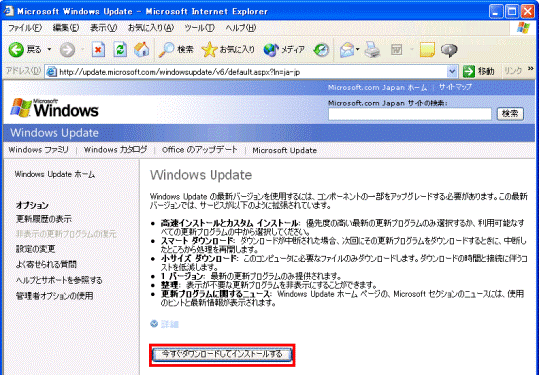Open the サイトマップ link

(x=455, y=87)
